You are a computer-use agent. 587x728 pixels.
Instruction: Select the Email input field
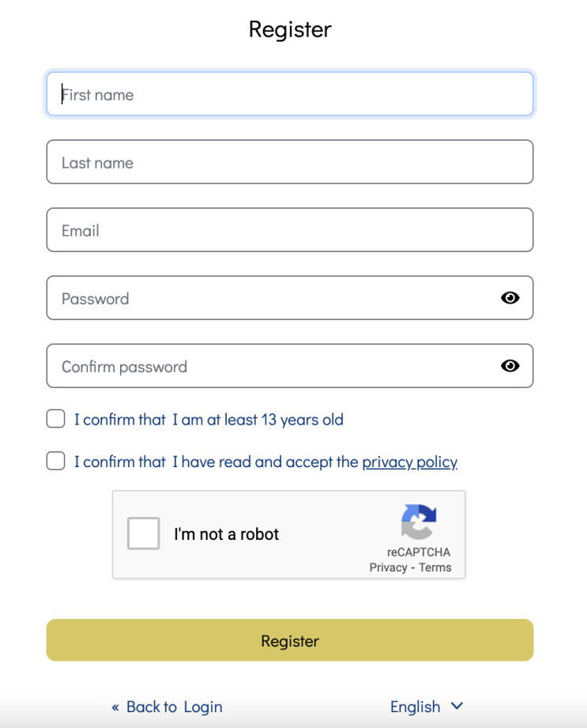290,230
